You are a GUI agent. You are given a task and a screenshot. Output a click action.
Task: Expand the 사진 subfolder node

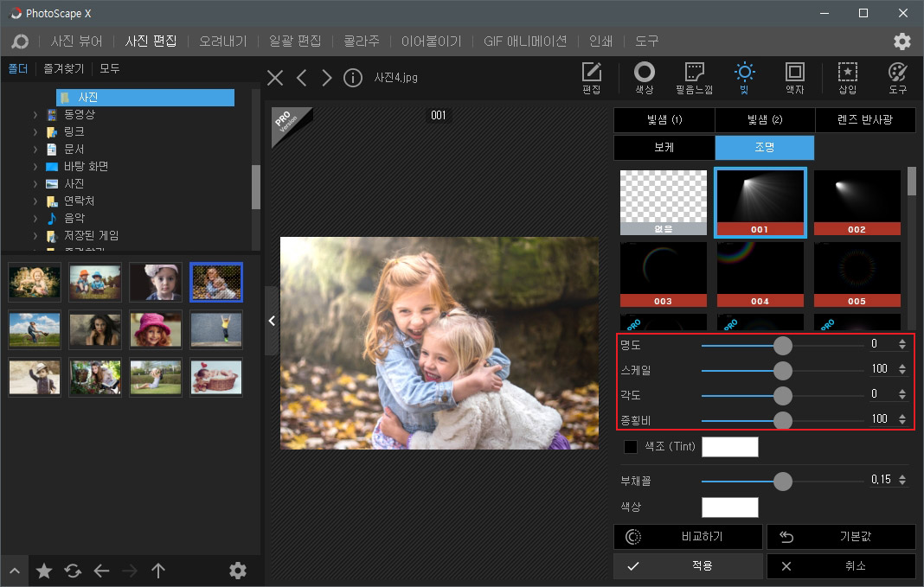(35, 183)
